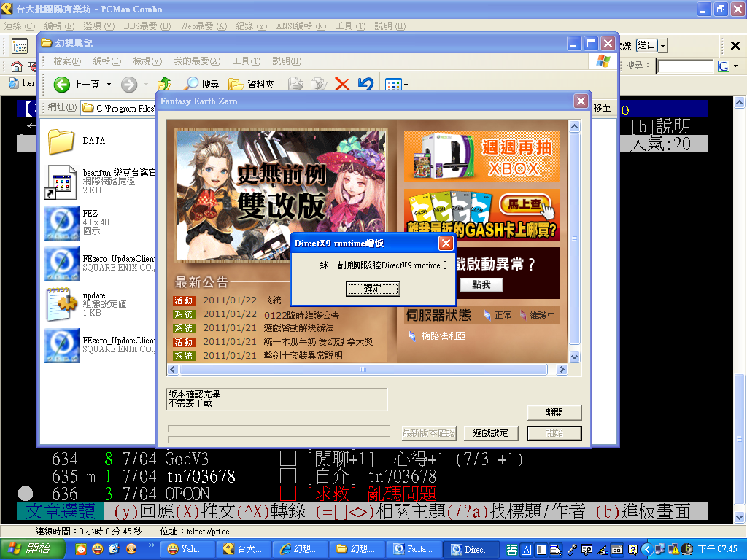Screen dimensions: 747x560
Task: Select the update configuration file icon
Action: point(62,304)
